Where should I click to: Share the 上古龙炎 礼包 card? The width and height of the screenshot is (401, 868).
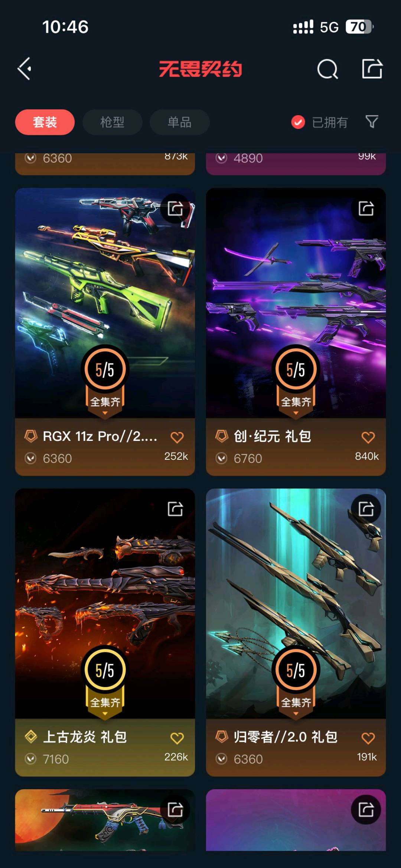[175, 509]
